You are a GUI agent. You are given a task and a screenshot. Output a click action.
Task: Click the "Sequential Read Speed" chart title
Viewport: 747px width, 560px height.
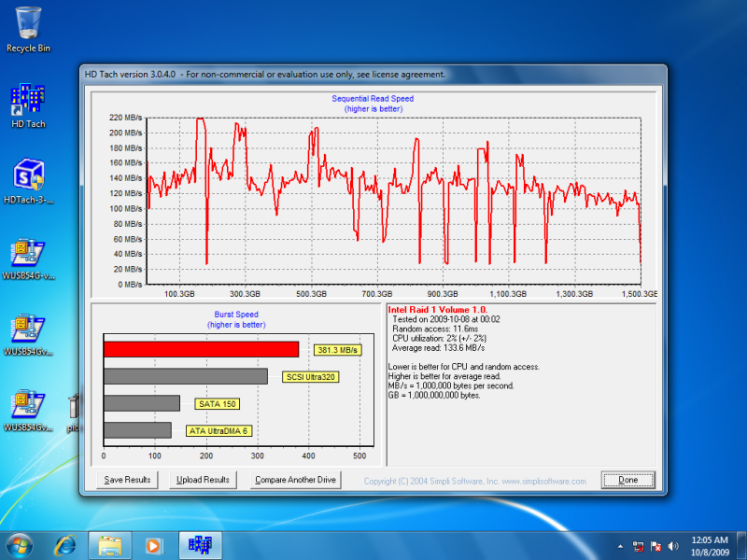(373, 99)
